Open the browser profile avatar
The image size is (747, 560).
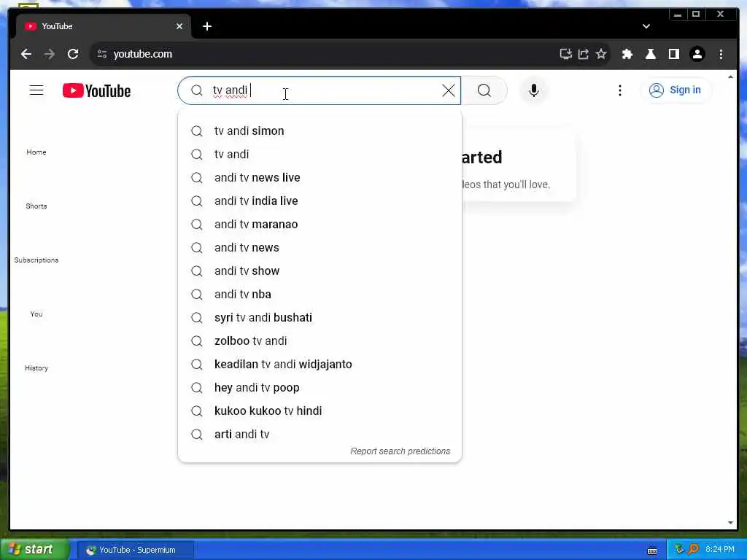click(697, 54)
